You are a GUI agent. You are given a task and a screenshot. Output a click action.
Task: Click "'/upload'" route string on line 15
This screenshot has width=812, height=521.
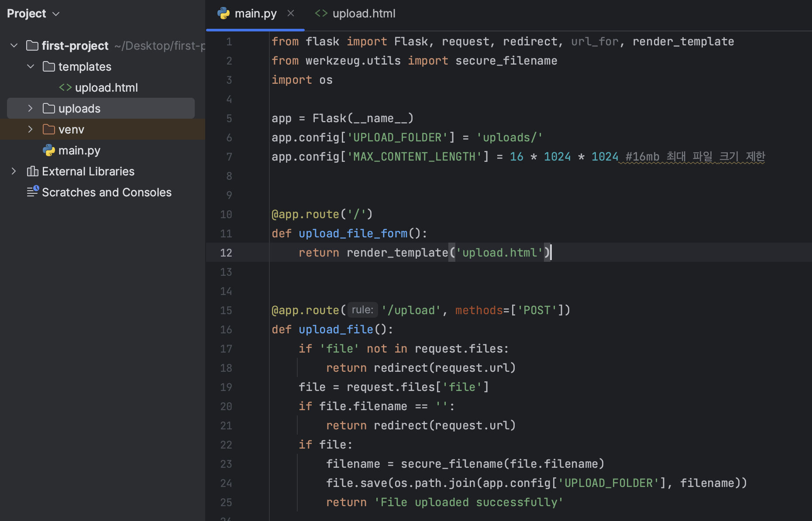(411, 310)
